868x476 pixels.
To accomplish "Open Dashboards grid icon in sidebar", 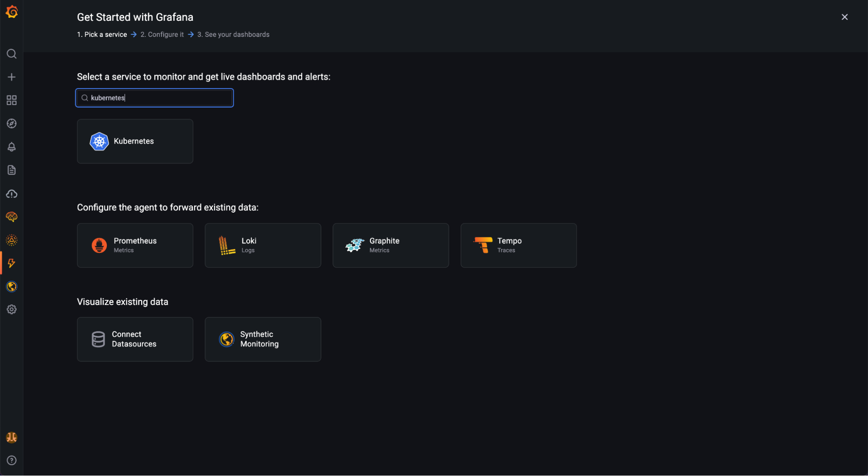I will click(12, 100).
